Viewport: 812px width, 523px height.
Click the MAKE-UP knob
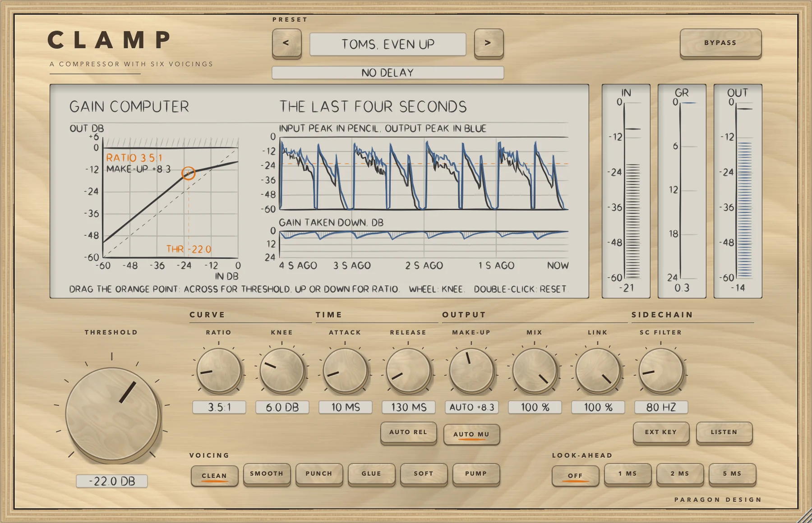472,371
